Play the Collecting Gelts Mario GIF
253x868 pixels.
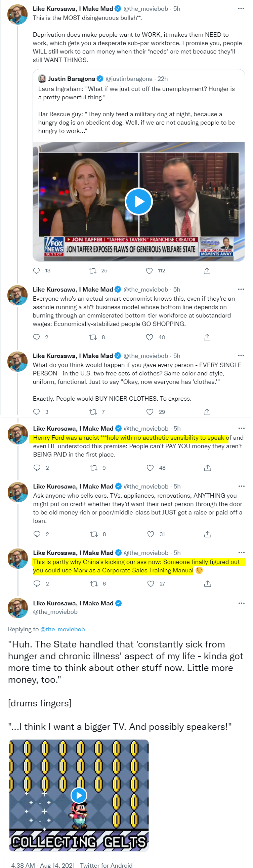click(79, 795)
